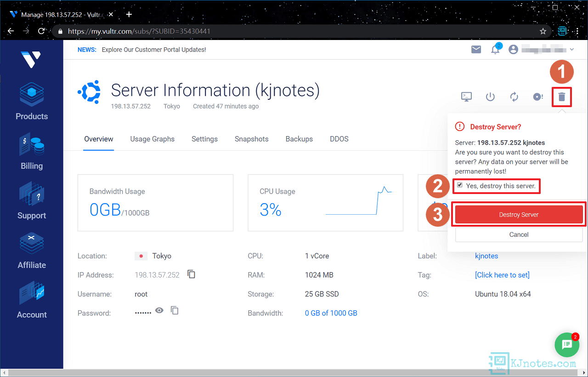Open the Affiliate section icon
Image resolution: width=588 pixels, height=377 pixels.
click(32, 244)
